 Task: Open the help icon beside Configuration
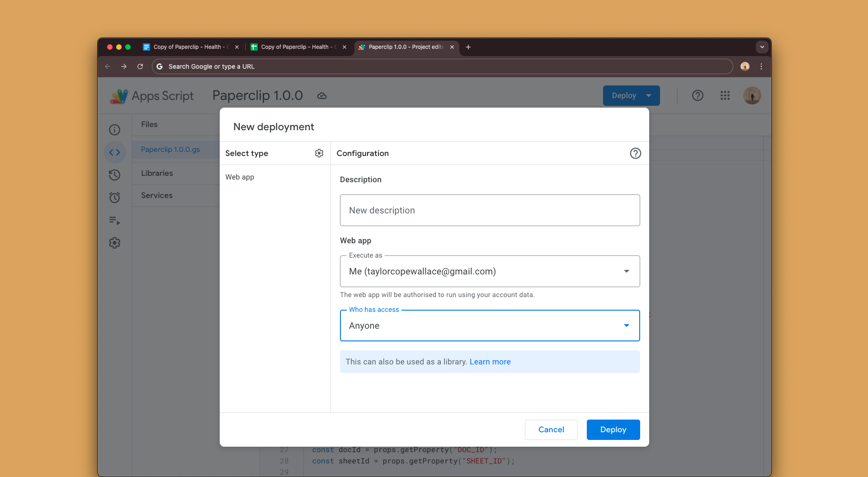[636, 153]
